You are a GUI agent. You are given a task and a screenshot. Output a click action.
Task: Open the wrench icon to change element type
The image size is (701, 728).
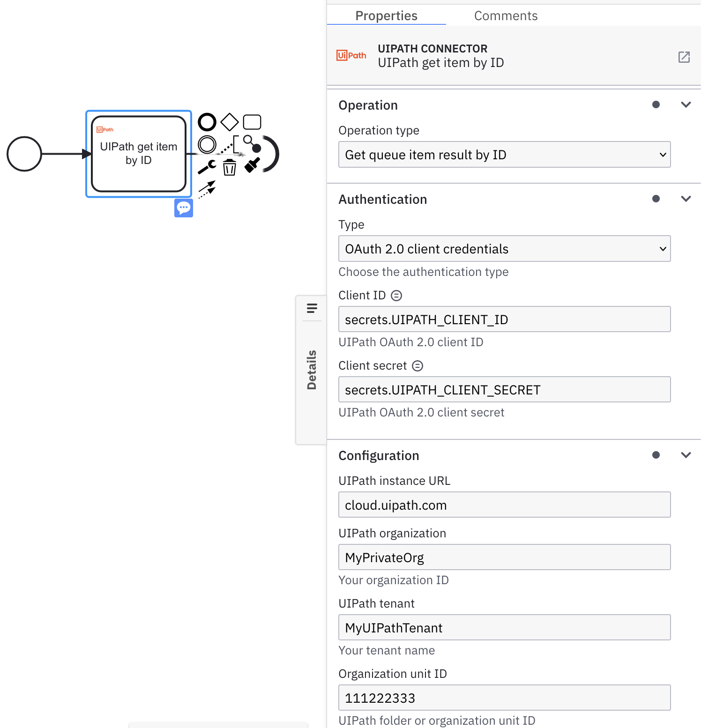[x=206, y=166]
